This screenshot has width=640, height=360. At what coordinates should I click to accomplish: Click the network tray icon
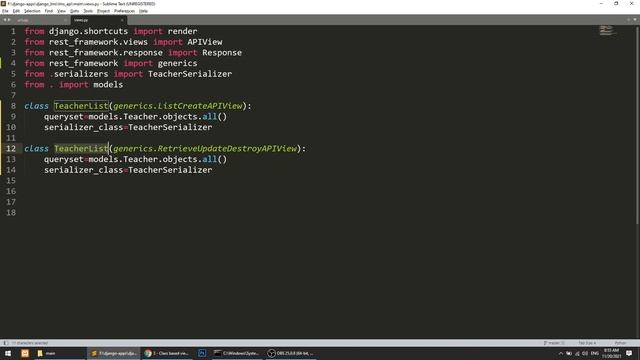coord(577,353)
